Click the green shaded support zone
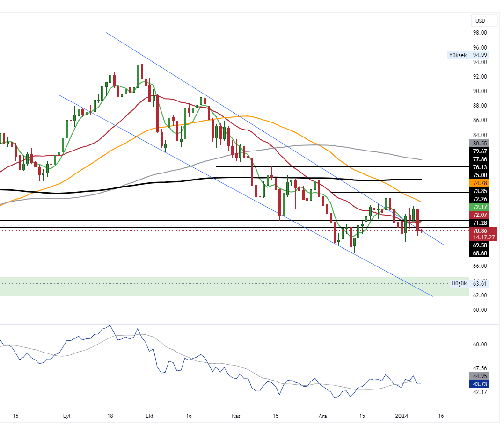 [x=234, y=287]
